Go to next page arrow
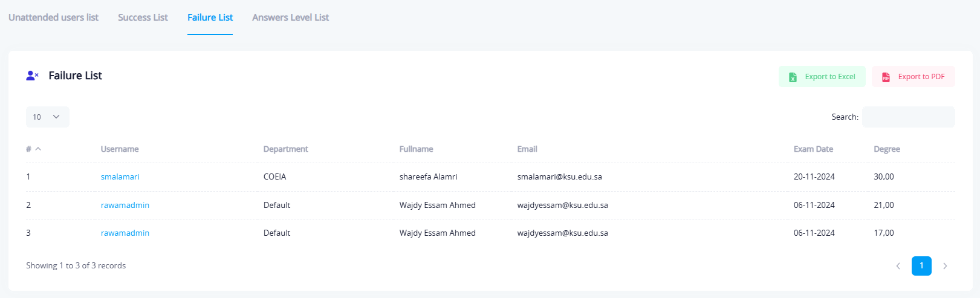The height and width of the screenshot is (298, 980). point(945,266)
